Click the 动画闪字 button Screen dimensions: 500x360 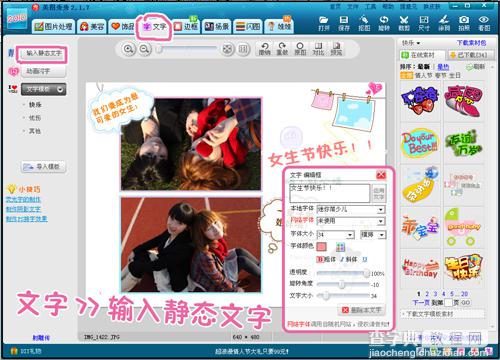(43, 71)
